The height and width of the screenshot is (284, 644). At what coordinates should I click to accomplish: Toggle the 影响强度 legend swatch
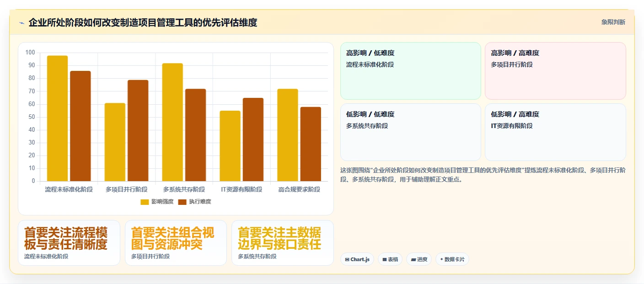click(145, 202)
